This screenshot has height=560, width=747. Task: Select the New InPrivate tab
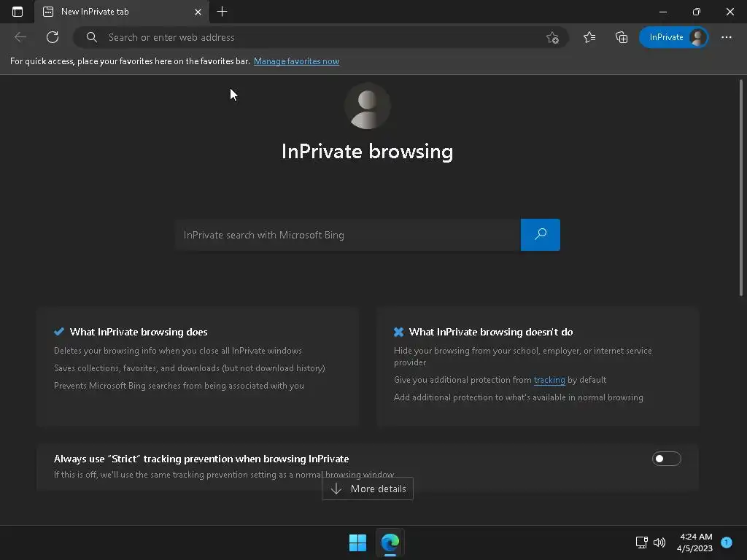[x=122, y=12]
